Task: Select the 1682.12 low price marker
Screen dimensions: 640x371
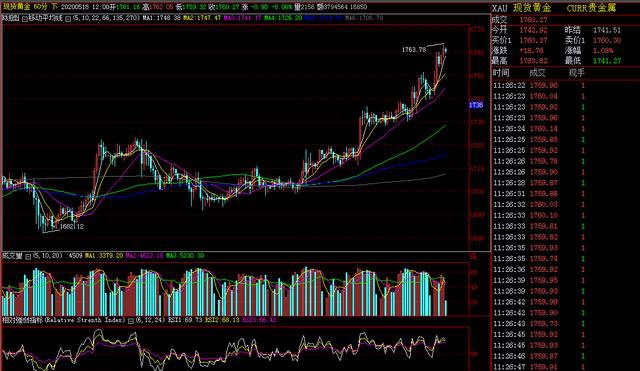Action: point(71,227)
